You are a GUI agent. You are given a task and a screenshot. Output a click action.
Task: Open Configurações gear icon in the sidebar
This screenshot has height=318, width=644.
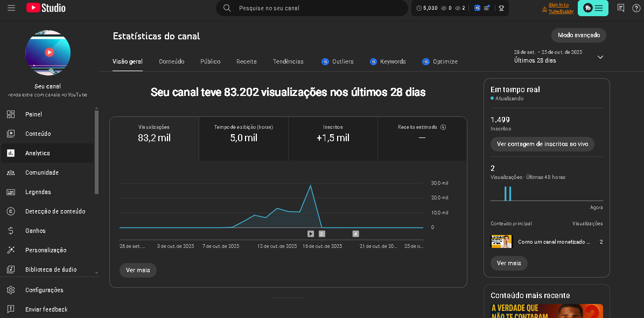pos(11,290)
